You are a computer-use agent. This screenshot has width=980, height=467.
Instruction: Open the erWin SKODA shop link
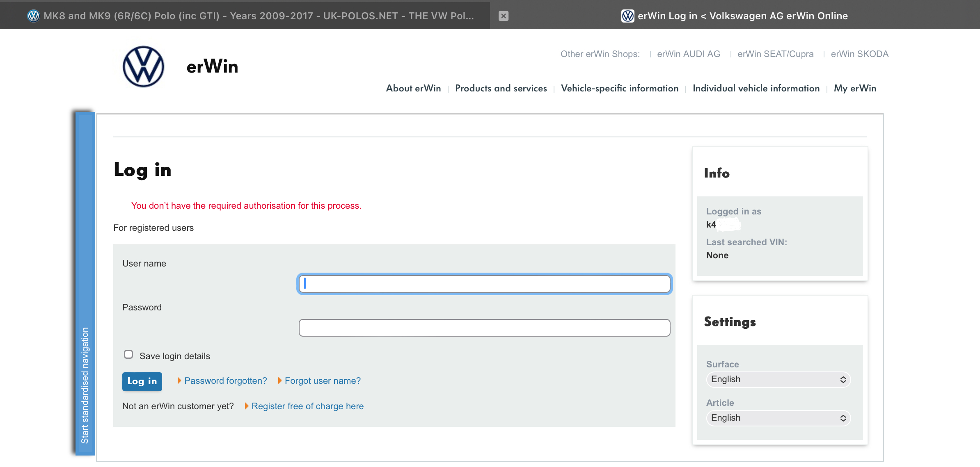point(860,54)
